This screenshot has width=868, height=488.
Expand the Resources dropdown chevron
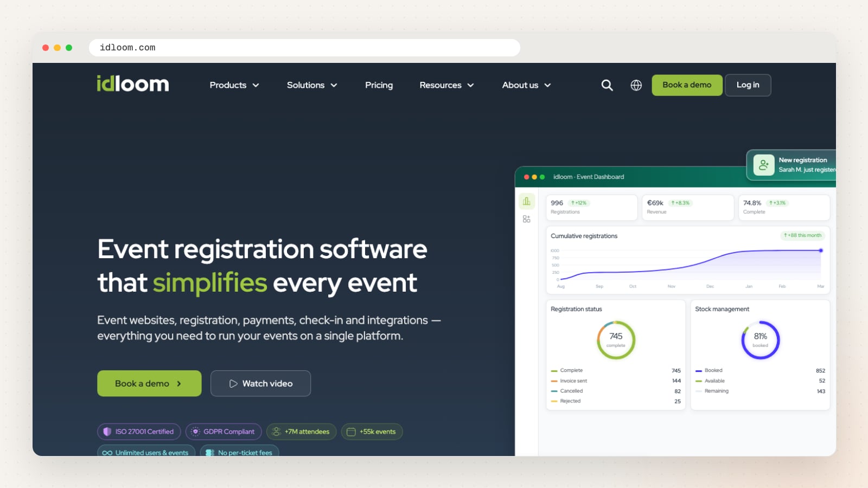tap(471, 85)
